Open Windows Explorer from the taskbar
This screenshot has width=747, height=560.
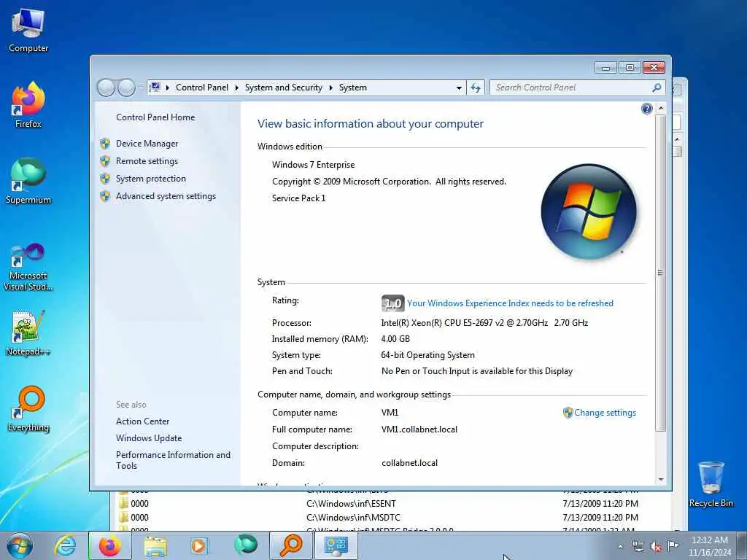point(155,545)
